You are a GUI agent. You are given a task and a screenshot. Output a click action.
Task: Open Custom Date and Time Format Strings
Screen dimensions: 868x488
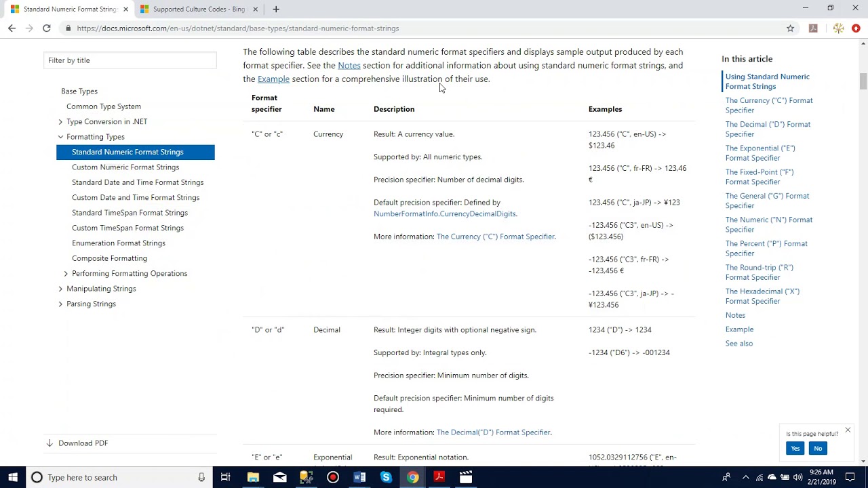coord(136,198)
